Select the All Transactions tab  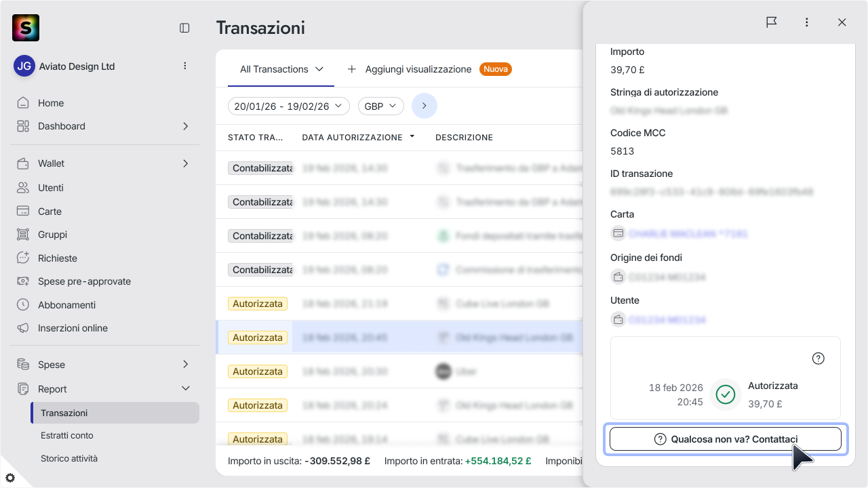point(281,69)
